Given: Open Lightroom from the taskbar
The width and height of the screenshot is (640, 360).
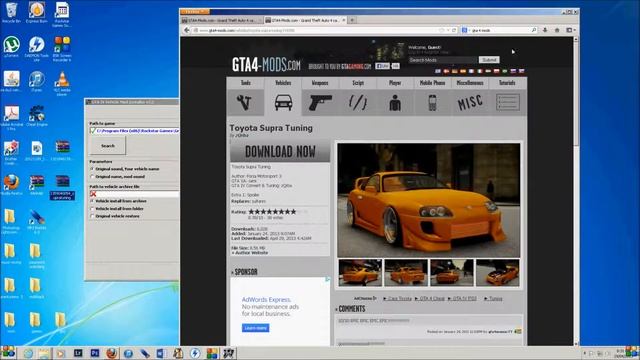Looking at the screenshot, I should pos(78,353).
